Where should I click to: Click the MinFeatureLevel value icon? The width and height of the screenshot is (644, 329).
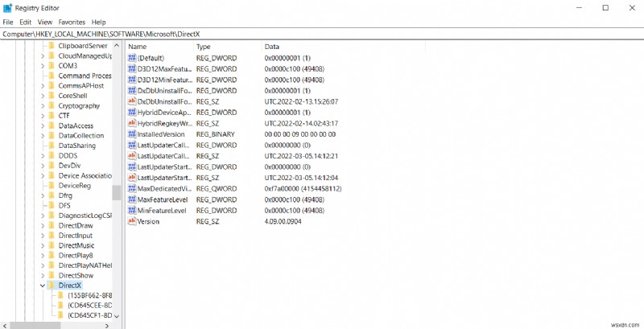pos(132,211)
